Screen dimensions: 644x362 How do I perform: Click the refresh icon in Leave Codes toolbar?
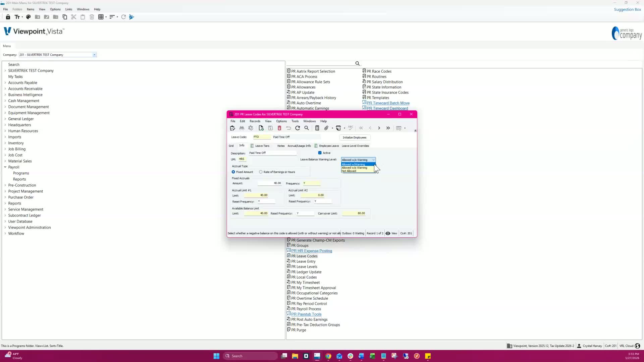pos(298,128)
